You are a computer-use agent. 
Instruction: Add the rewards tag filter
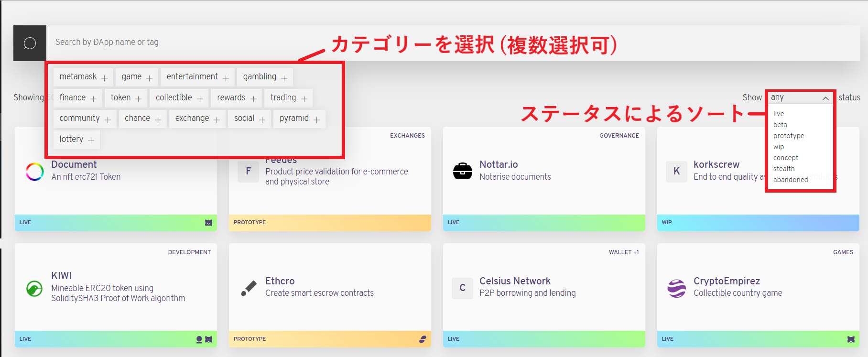(237, 98)
